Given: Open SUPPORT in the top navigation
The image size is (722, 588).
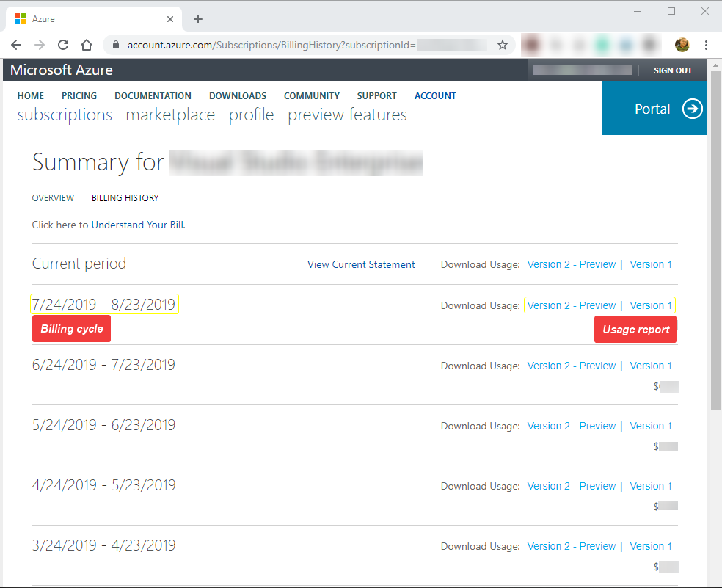Looking at the screenshot, I should [376, 96].
